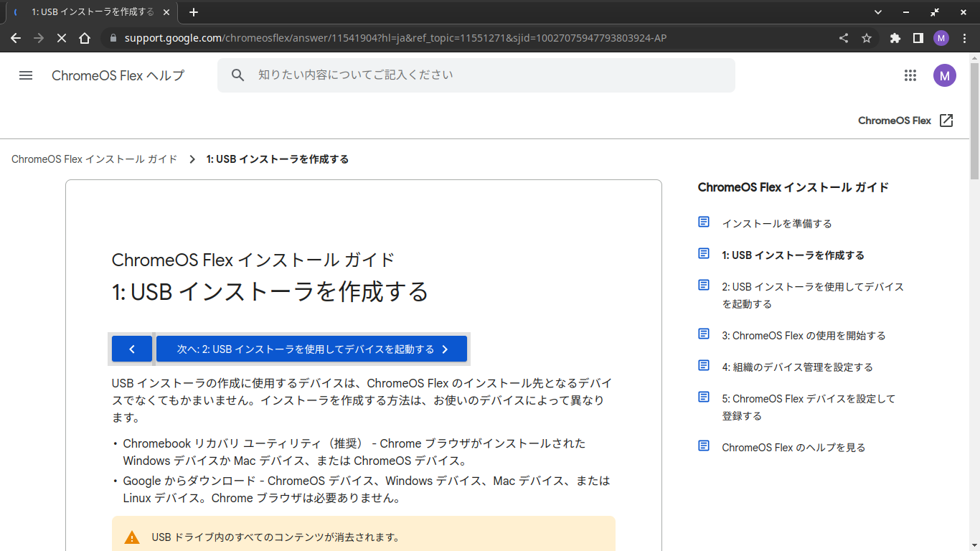Click the search magnifier icon

pyautogui.click(x=237, y=75)
